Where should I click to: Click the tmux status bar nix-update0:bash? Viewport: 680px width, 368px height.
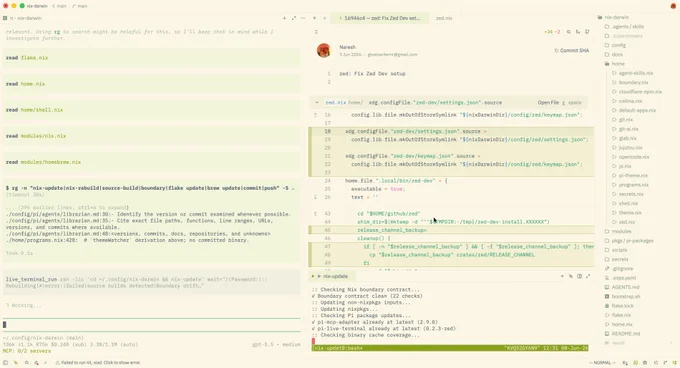click(450, 348)
